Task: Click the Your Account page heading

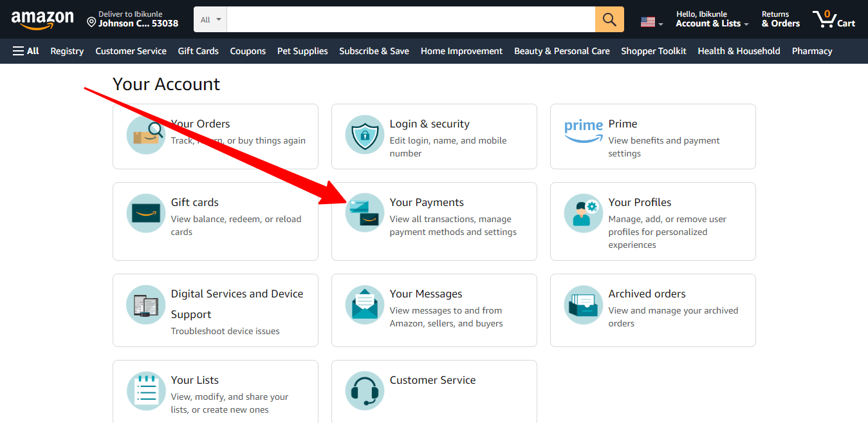Action: (166, 84)
